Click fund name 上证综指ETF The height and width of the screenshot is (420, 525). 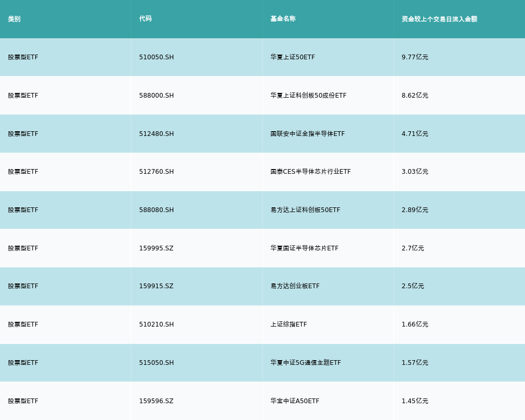288,324
